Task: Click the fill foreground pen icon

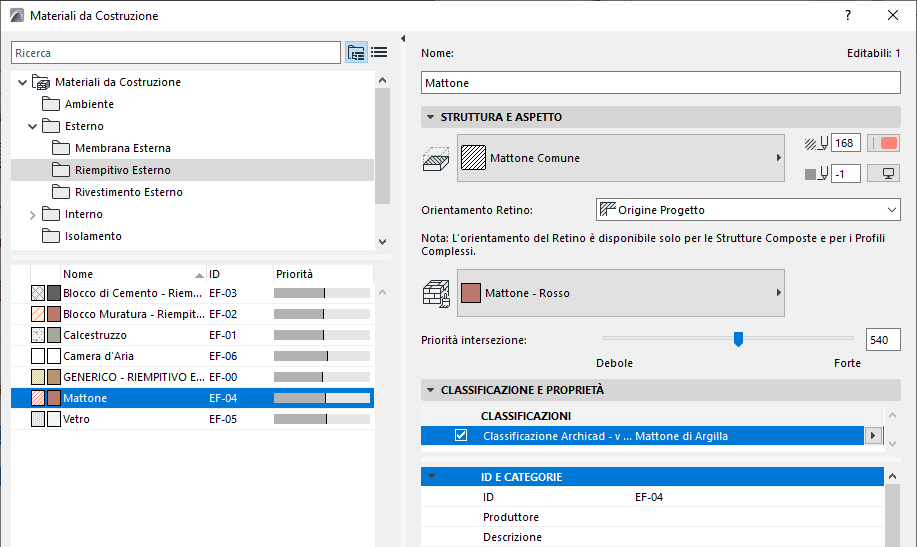Action: [x=816, y=143]
